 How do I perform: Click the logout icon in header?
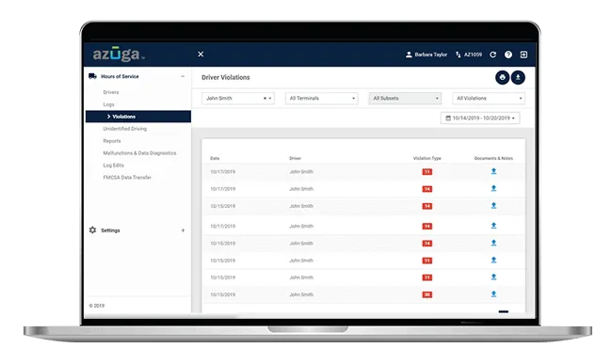[523, 55]
